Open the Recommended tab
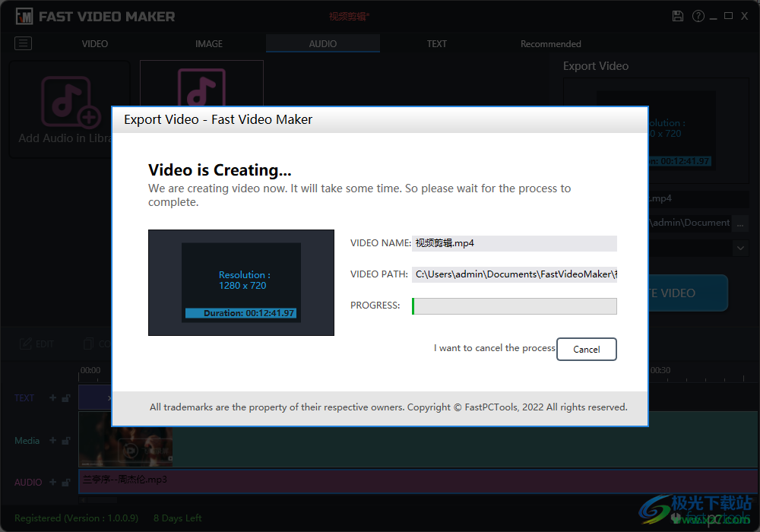The height and width of the screenshot is (532, 760). pyautogui.click(x=550, y=43)
